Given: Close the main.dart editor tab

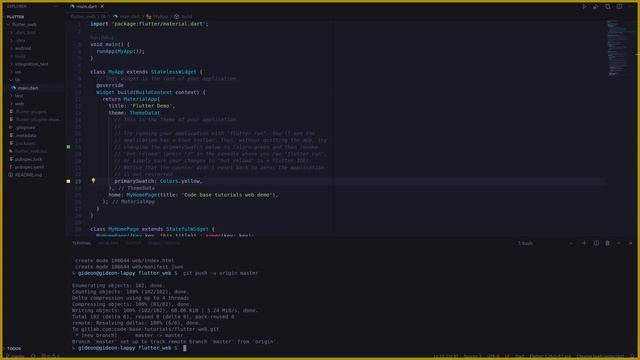Looking at the screenshot, I should point(102,7).
